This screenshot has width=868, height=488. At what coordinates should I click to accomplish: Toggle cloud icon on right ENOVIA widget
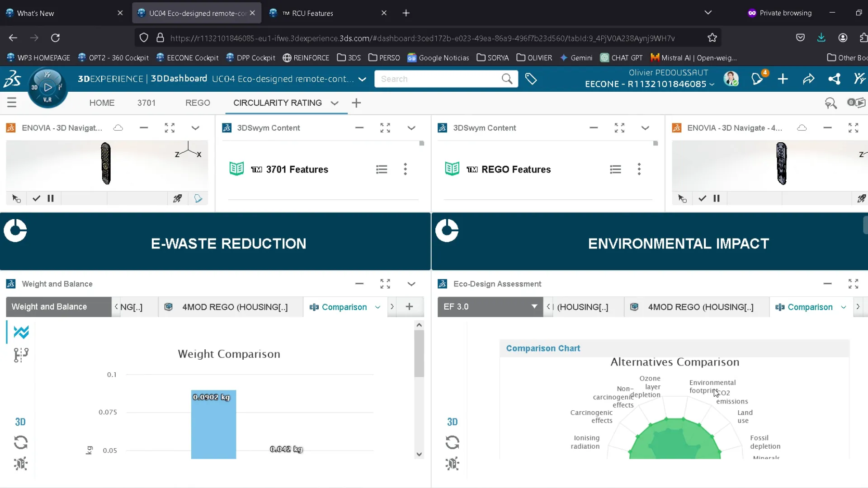click(x=802, y=128)
